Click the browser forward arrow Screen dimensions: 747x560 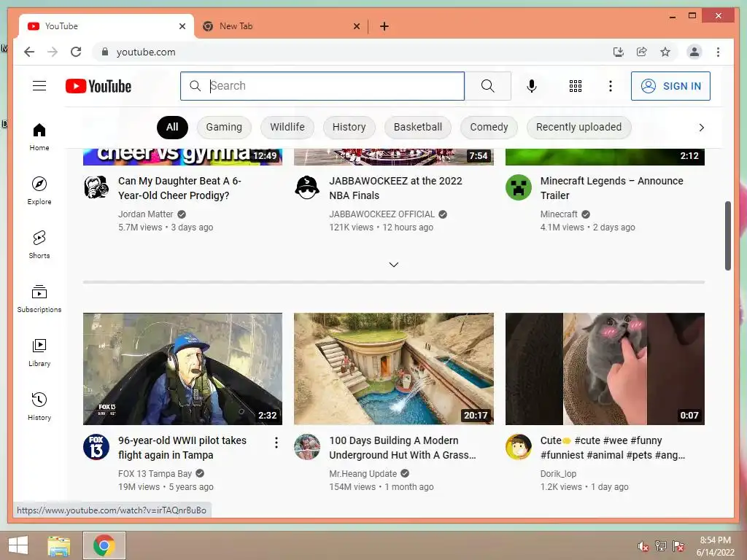tap(53, 52)
